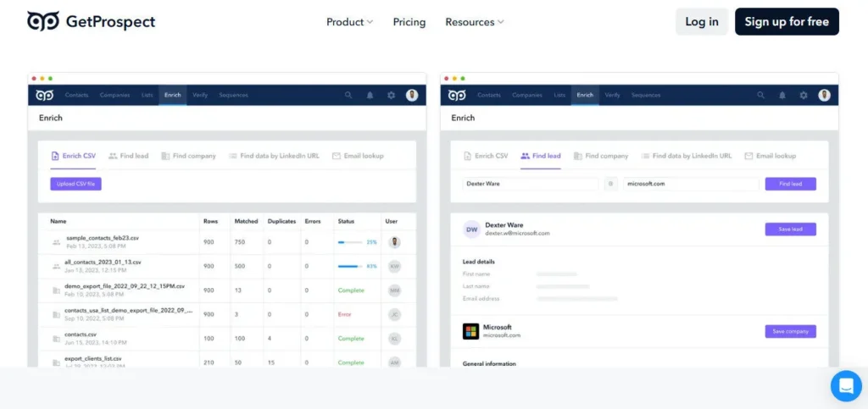Select Enrich CSV tab in right window
868x409 pixels.
(486, 157)
